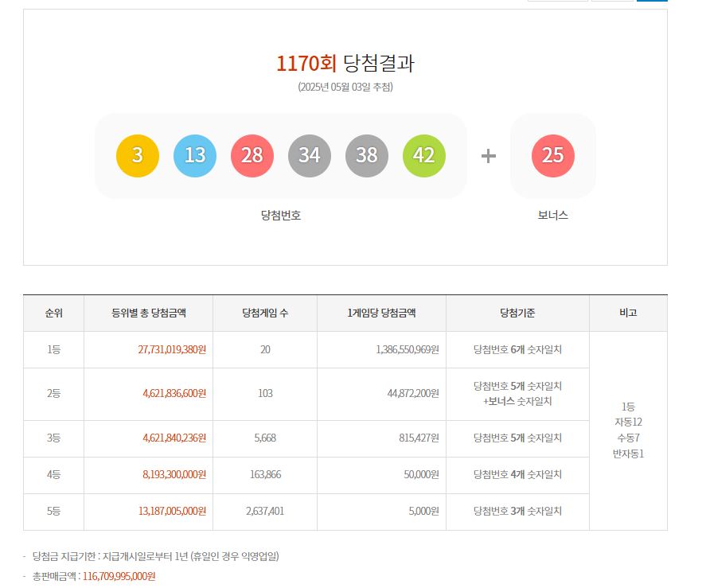Click the per-game prize 50,000원

421,474
